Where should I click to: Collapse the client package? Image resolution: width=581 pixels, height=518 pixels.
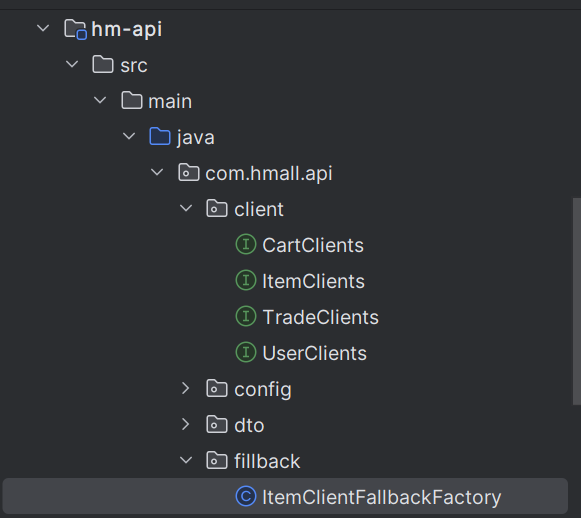[x=186, y=208]
